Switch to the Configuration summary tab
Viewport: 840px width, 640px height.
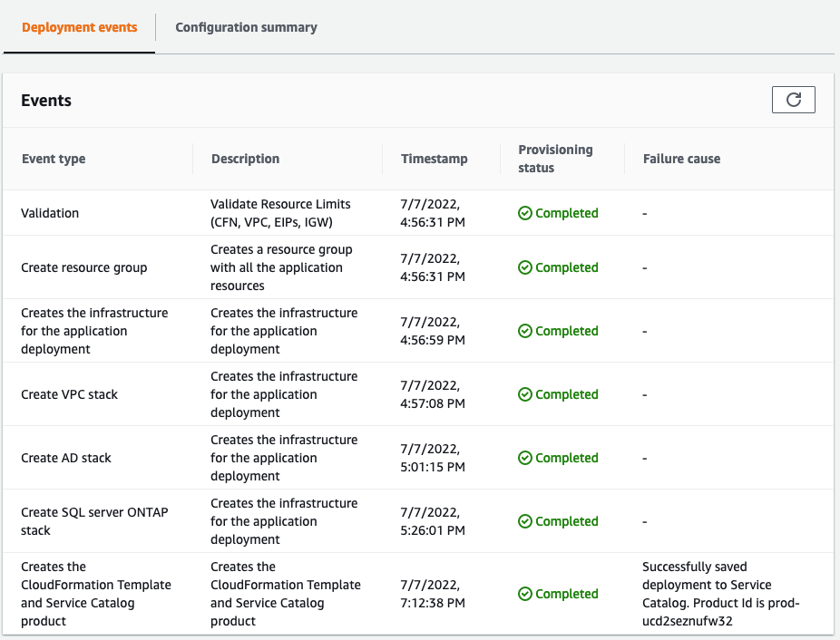click(246, 27)
